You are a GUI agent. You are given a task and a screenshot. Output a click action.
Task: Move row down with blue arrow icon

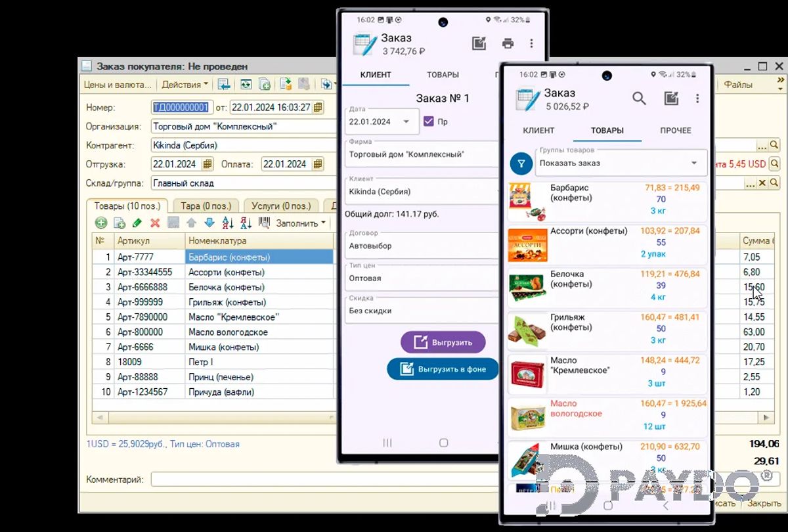209,223
